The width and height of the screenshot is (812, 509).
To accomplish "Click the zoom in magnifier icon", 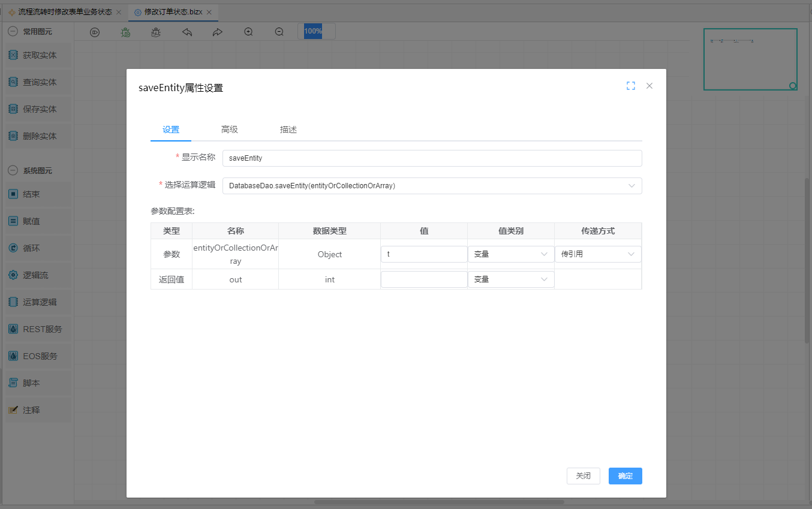I will click(x=248, y=32).
